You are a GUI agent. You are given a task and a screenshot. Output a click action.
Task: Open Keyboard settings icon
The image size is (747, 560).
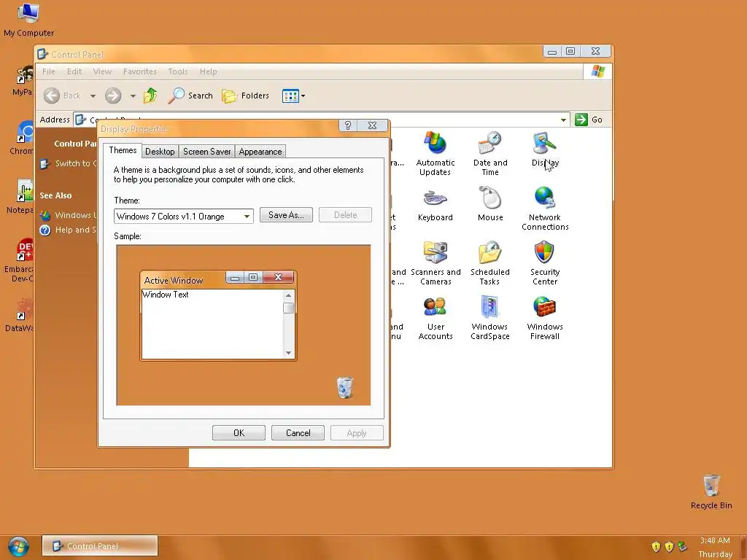click(435, 204)
